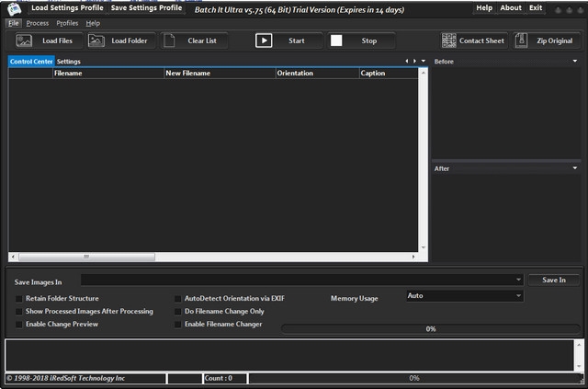Screen dimensions: 588x389
Task: Switch to the Settings tab
Action: [x=69, y=62]
